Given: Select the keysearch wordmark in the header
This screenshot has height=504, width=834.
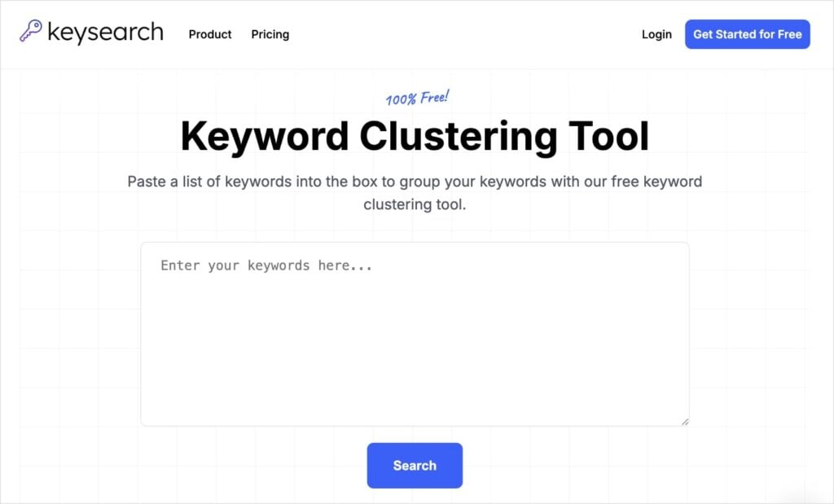Looking at the screenshot, I should click(106, 33).
